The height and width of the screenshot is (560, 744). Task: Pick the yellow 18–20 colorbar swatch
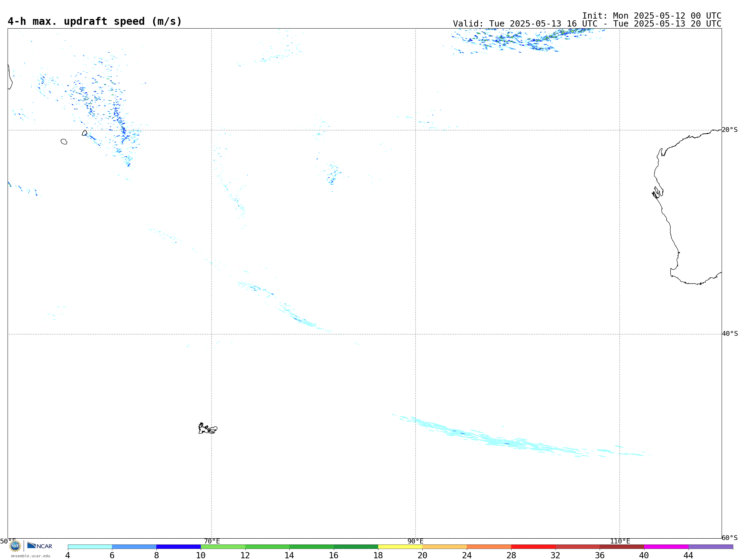[400, 547]
